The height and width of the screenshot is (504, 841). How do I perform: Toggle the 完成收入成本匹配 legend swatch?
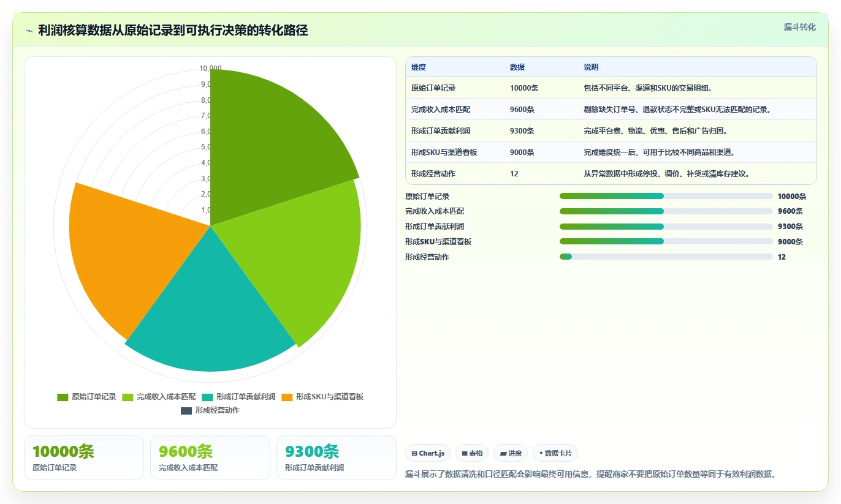127,397
